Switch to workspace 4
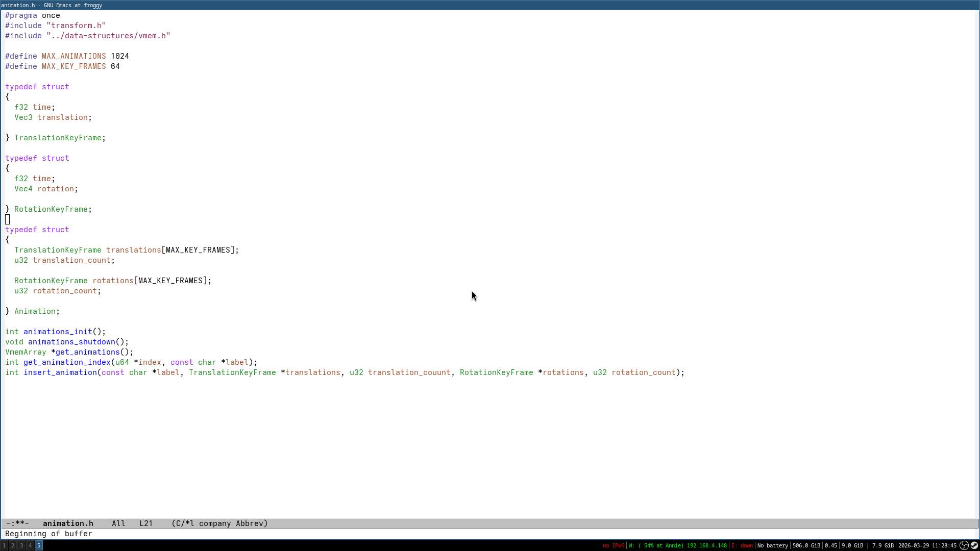Screen dimensions: 980x551 [30, 546]
